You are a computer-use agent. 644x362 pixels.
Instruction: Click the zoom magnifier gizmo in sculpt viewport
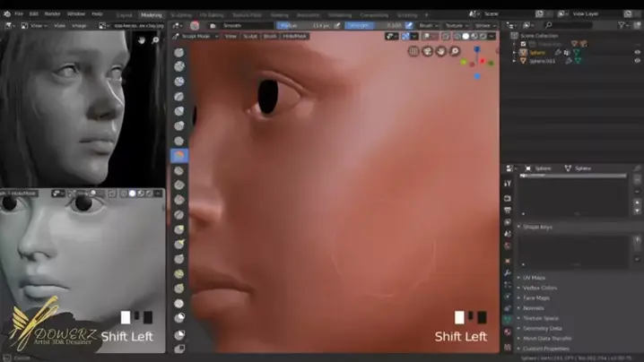click(456, 51)
